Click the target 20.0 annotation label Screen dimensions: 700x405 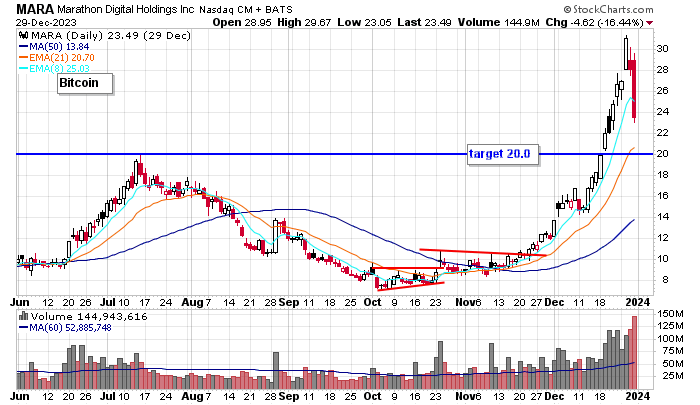click(503, 154)
